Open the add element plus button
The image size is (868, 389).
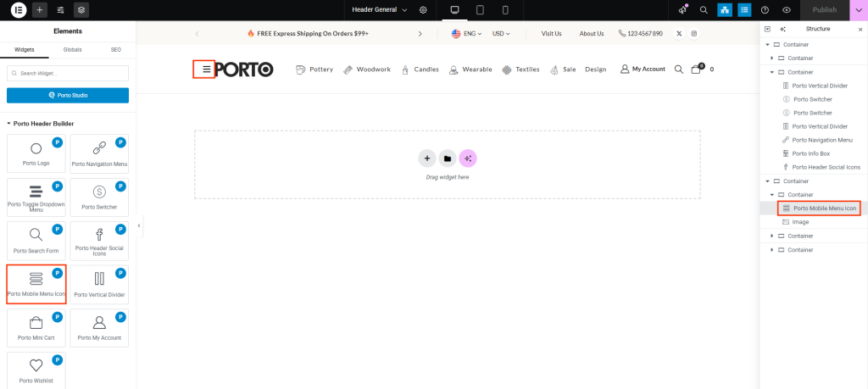point(40,10)
